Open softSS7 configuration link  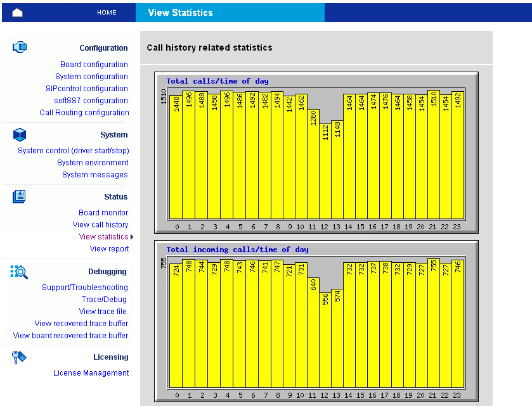pos(91,101)
